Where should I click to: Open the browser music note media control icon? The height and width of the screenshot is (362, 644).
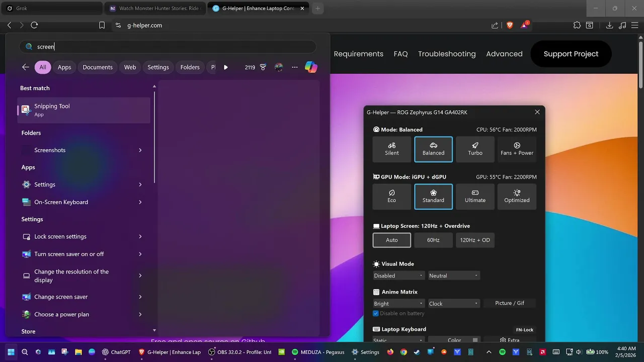coord(622,25)
